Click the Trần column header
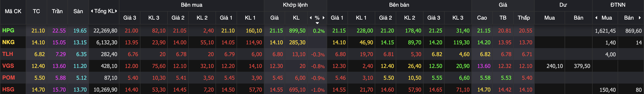 click(x=57, y=11)
